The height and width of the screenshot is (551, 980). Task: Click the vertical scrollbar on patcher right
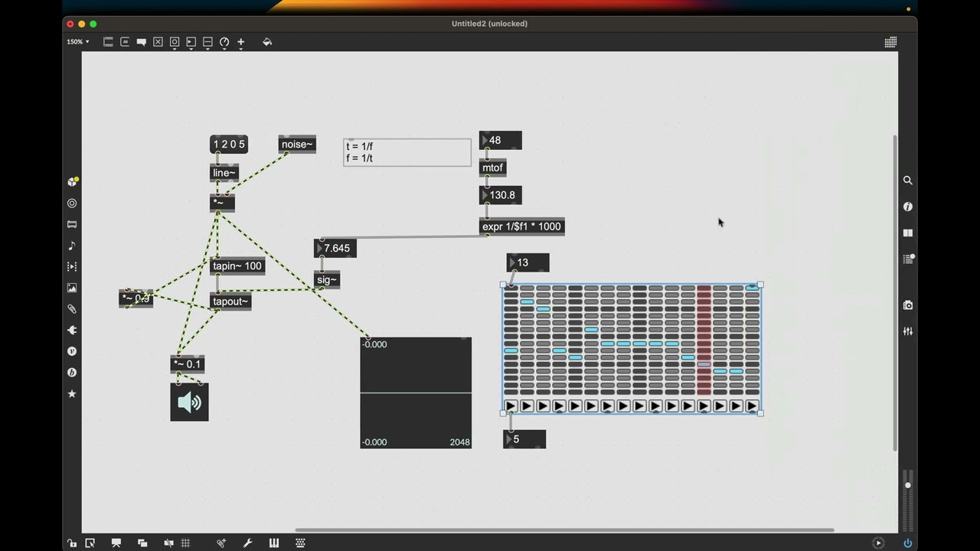coord(894,292)
